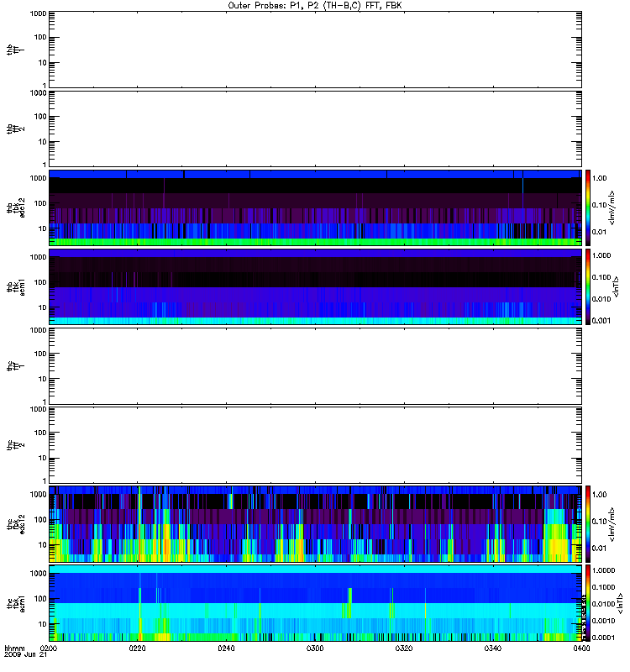
Task: Click the color bar beside thb edc12 panel
Action: pyautogui.click(x=589, y=207)
